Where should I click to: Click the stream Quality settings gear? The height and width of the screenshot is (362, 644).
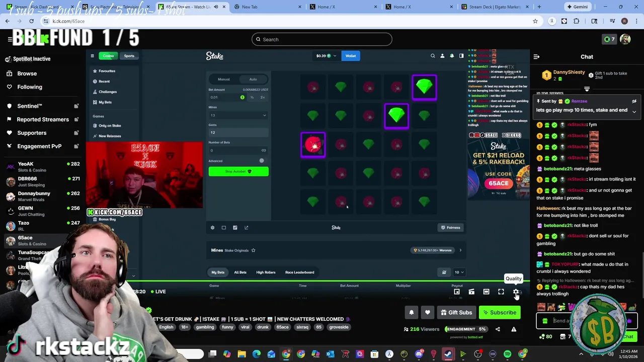[x=516, y=292]
